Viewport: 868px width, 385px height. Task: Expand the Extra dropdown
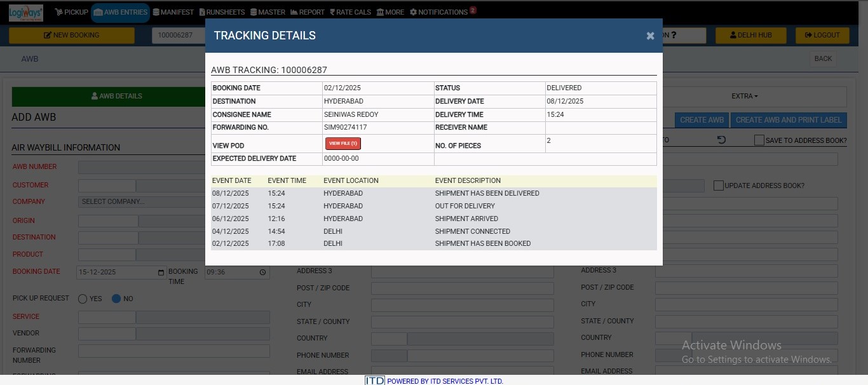tap(745, 97)
